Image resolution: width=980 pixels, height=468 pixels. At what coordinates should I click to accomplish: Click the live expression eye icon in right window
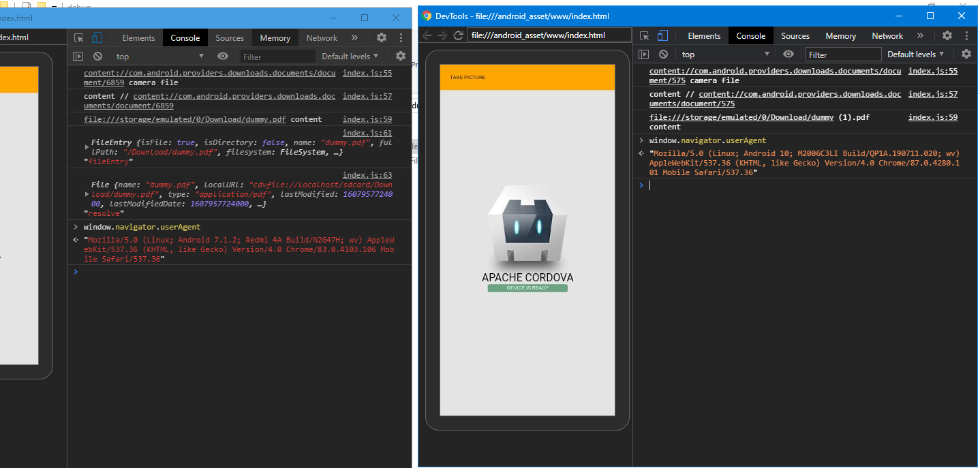pos(788,54)
